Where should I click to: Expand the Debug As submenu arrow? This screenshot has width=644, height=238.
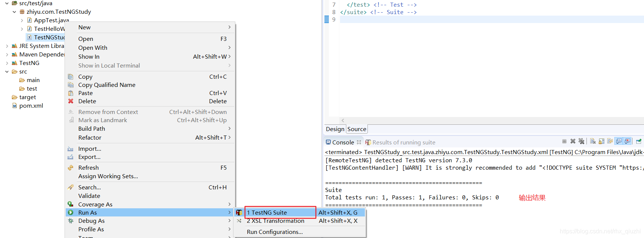[x=229, y=221]
